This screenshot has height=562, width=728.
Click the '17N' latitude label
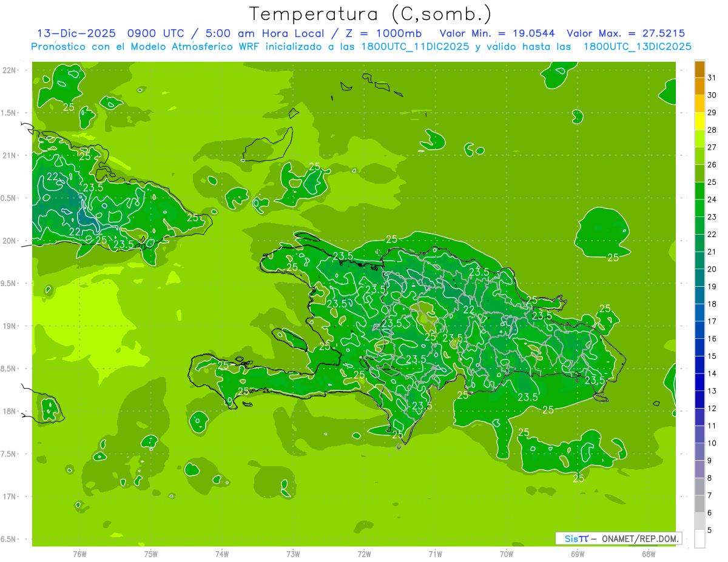(x=8, y=497)
